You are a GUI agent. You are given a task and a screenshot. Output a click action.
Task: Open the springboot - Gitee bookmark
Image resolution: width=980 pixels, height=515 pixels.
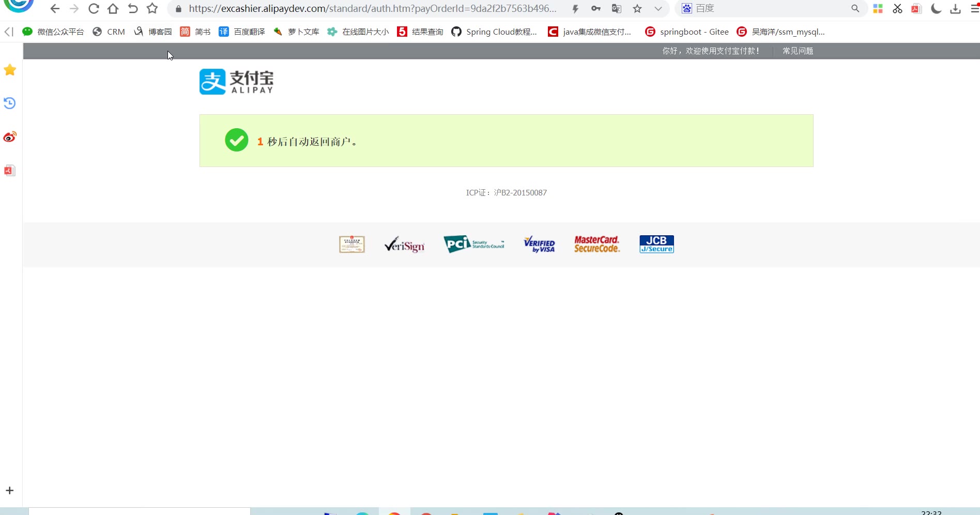coord(687,32)
